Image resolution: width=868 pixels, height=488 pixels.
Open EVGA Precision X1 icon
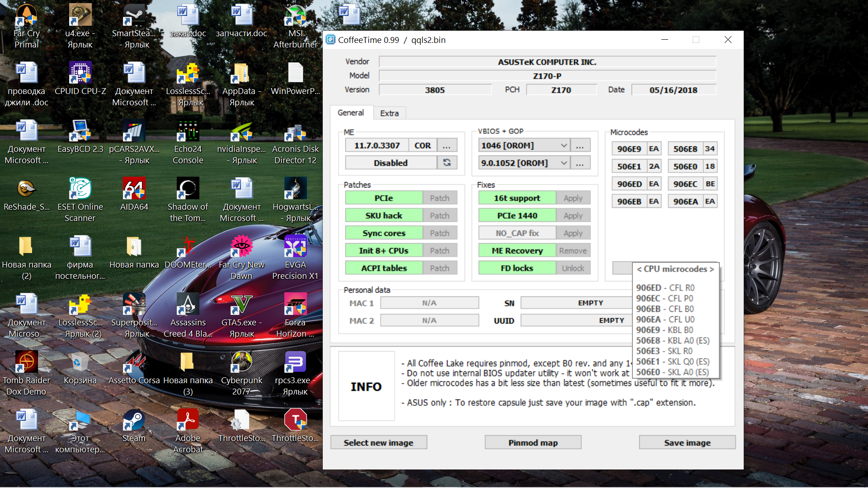click(x=295, y=247)
